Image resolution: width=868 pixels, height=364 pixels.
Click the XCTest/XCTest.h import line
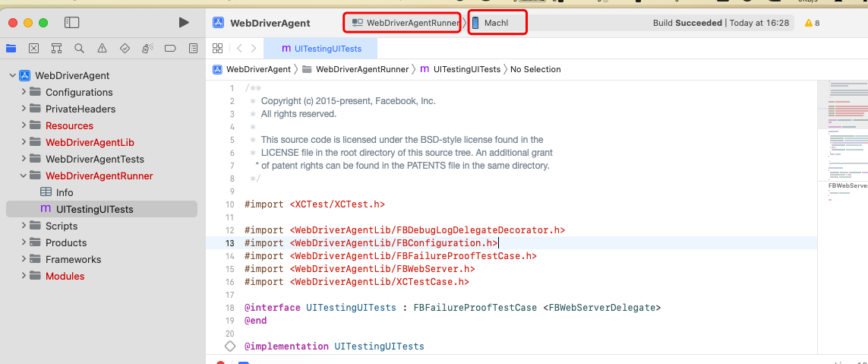[x=314, y=204]
